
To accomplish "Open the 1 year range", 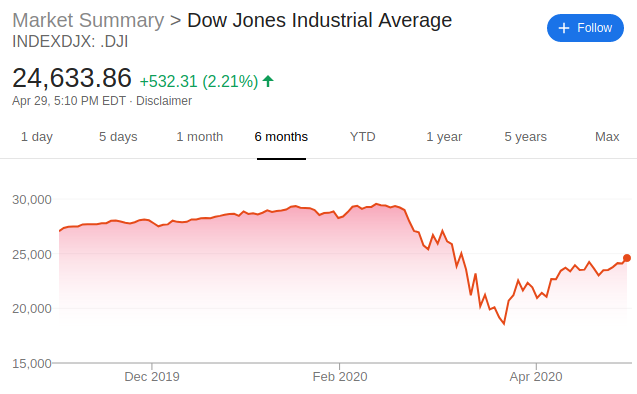I will tap(444, 137).
